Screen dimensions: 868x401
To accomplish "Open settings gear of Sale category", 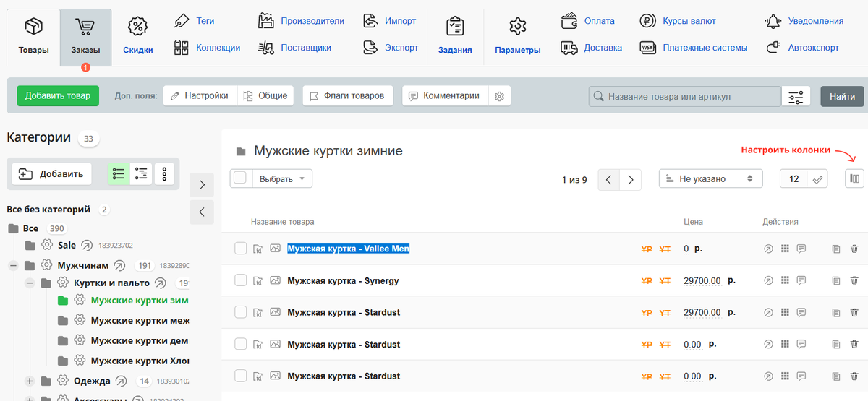I will pos(47,245).
